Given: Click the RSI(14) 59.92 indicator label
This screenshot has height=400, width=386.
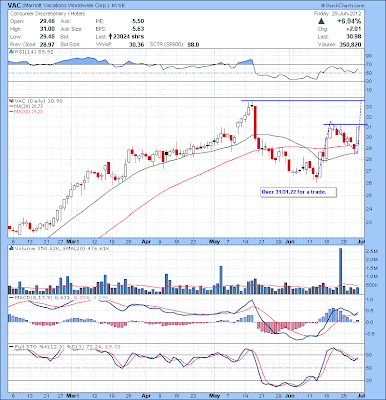Looking at the screenshot, I should (x=33, y=52).
